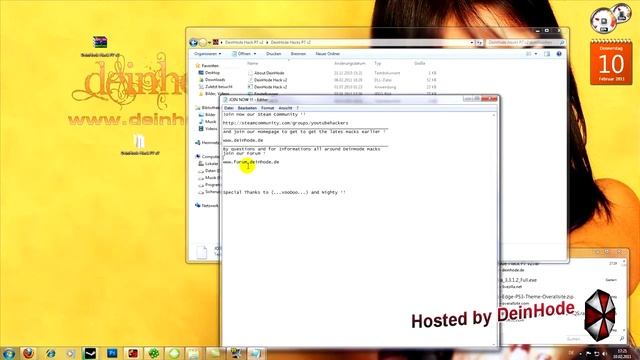Screen dimensions: 640x360
Task: Click the 'Join now our Steam Community' line
Action: 264,115
